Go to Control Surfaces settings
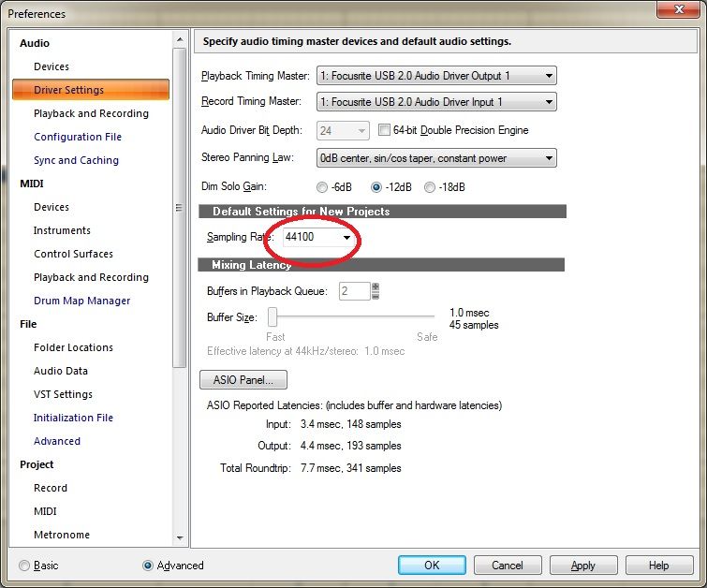Screen dimensions: 707x588 73,254
